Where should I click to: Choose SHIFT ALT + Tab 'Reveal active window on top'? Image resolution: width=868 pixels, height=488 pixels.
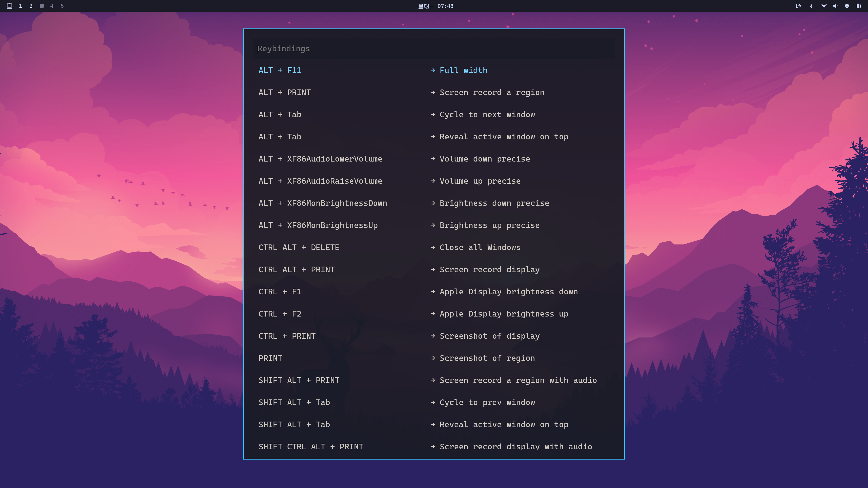point(434,425)
